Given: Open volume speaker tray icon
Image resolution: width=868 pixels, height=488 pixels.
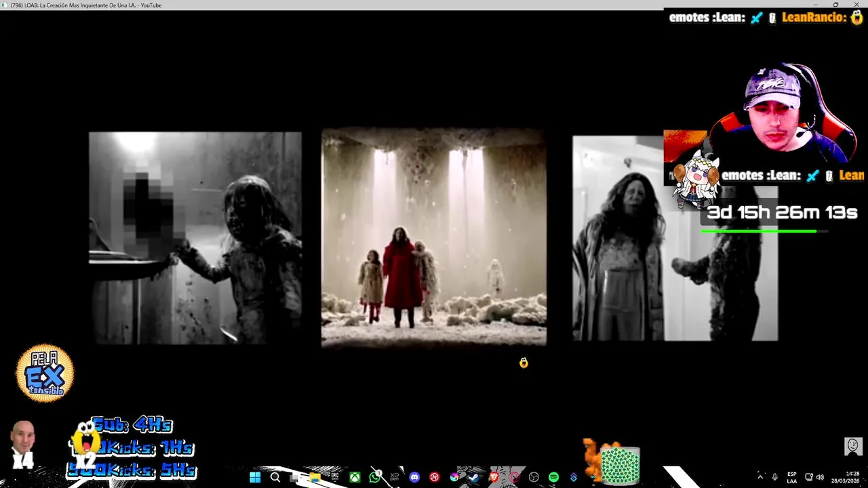Looking at the screenshot, I should (x=820, y=477).
